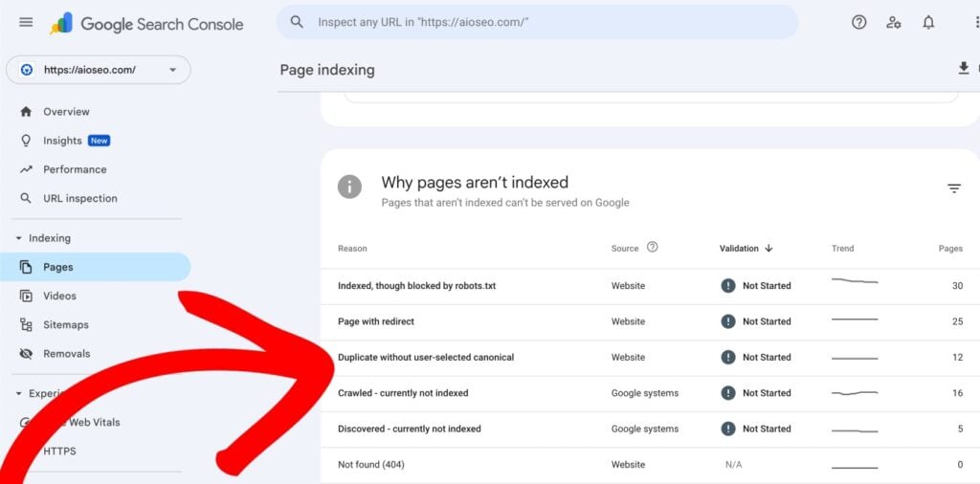The image size is (980, 484).
Task: Open Duplicate without user-selected canonical row
Action: click(x=426, y=358)
